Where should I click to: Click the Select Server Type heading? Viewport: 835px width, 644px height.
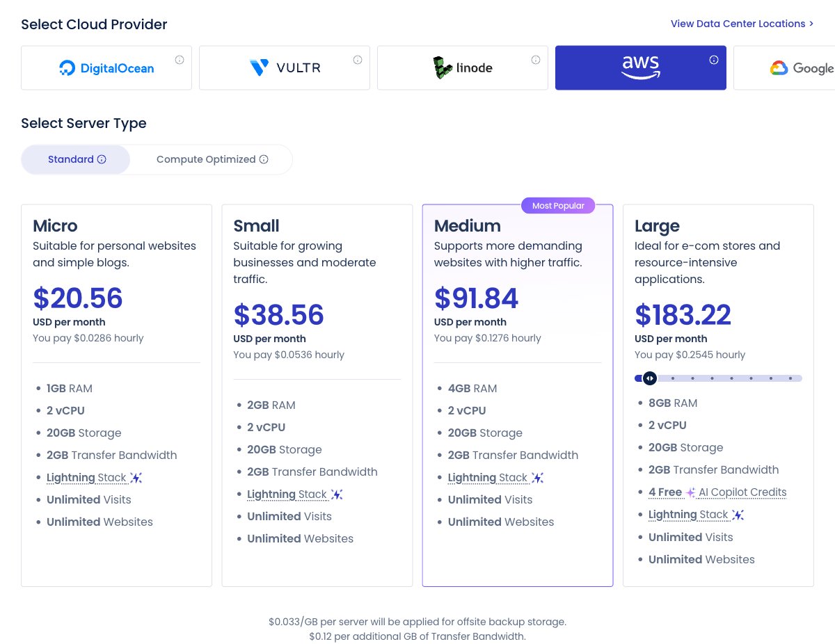pyautogui.click(x=83, y=124)
